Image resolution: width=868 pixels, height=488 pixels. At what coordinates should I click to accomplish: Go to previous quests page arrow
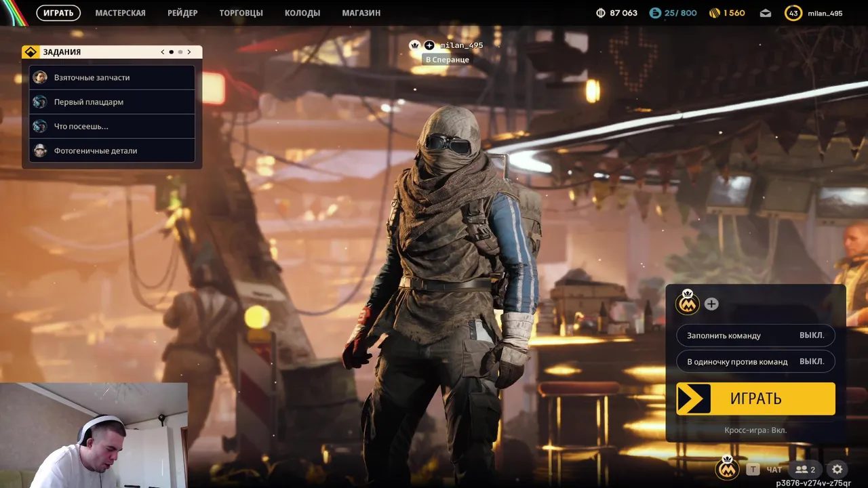coord(163,52)
